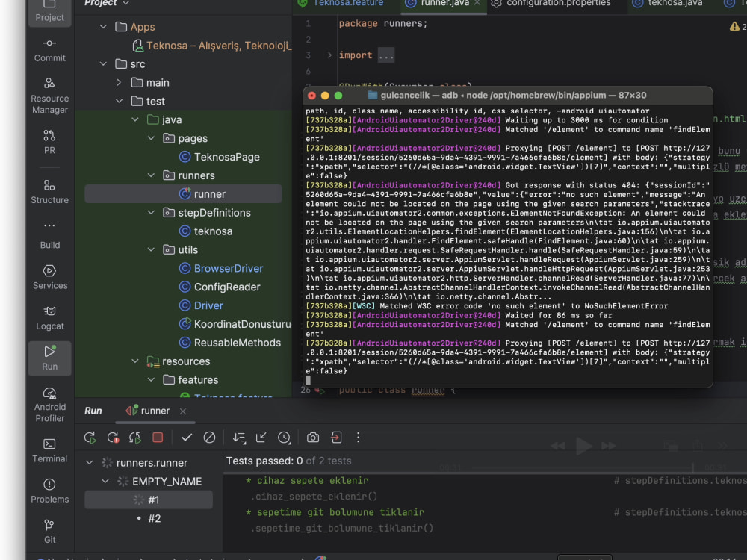This screenshot has height=560, width=747.
Task: Open the BrowserDriver class file
Action: 221,268
